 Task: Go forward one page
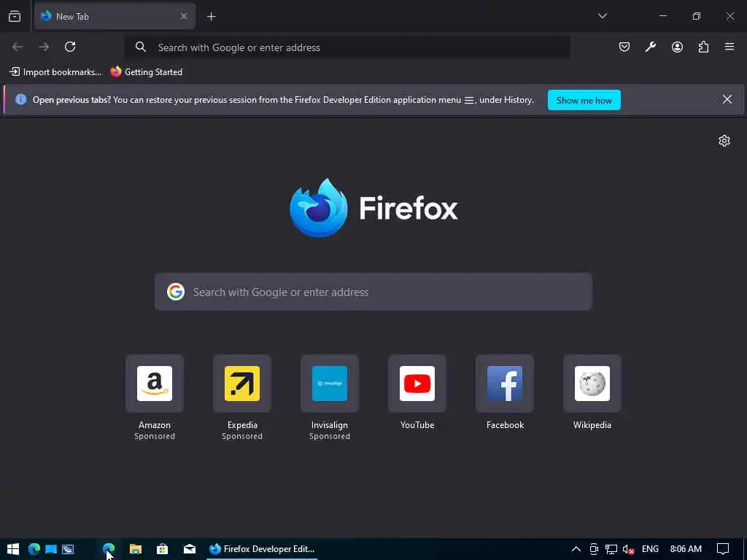coord(44,47)
